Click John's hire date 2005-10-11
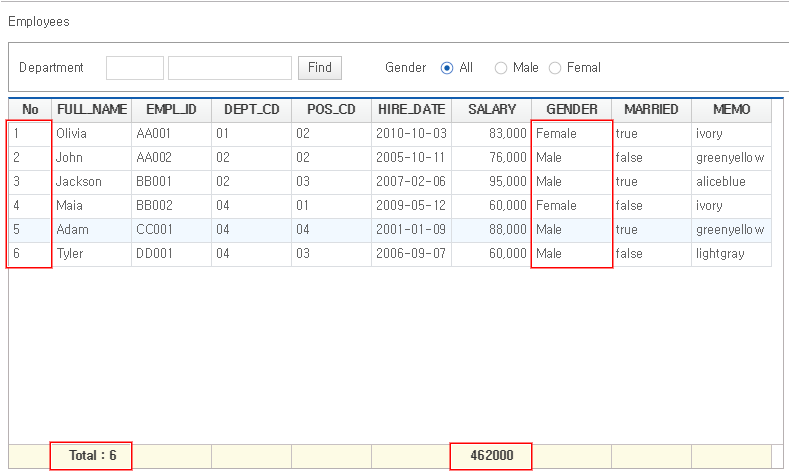 pos(412,158)
